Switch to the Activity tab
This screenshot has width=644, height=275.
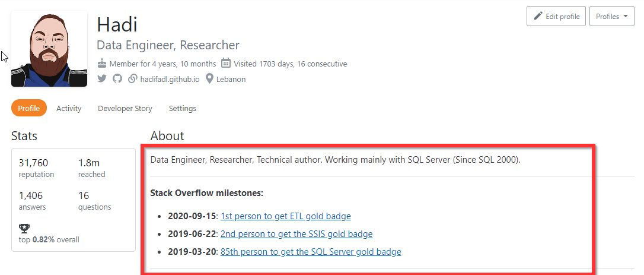[x=69, y=109]
